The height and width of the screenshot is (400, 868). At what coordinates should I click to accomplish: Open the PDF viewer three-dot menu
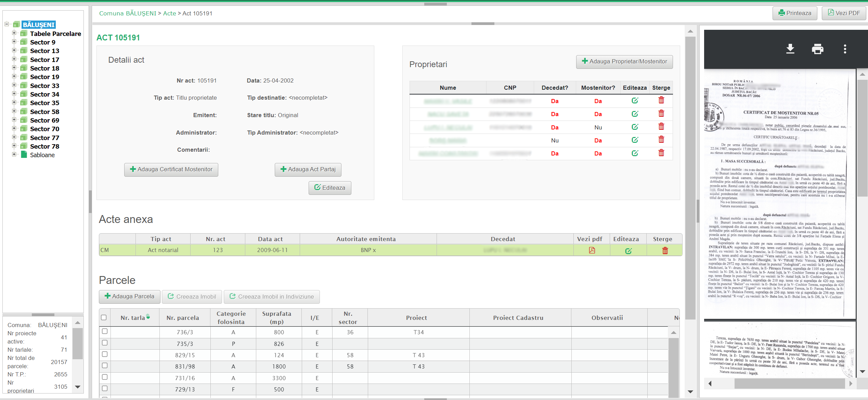coord(845,49)
